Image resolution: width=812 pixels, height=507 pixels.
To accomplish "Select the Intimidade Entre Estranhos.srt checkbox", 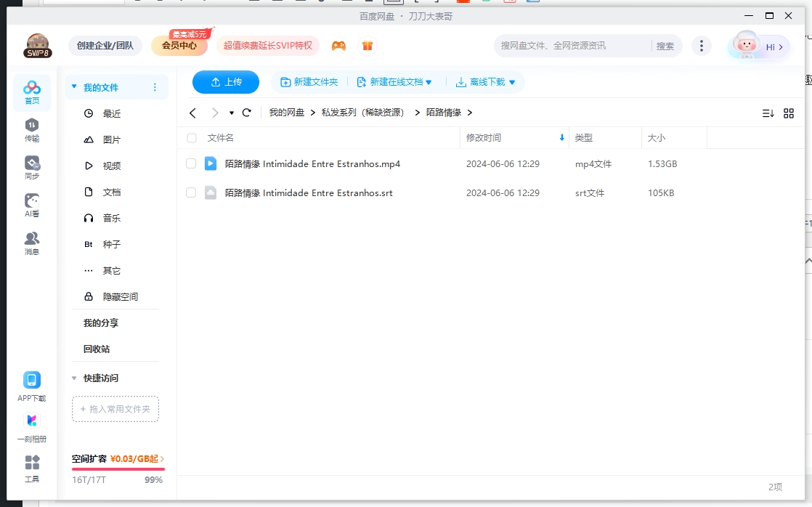I will tap(191, 192).
